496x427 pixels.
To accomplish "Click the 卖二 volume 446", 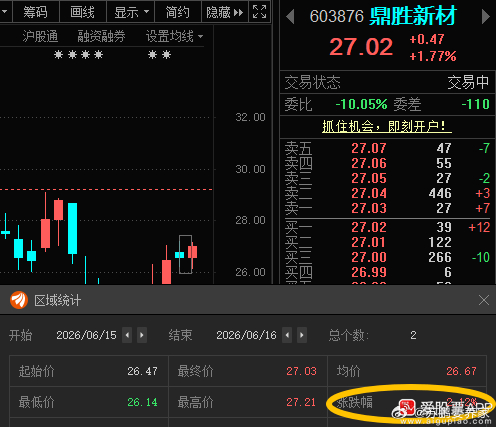I will click(440, 193).
